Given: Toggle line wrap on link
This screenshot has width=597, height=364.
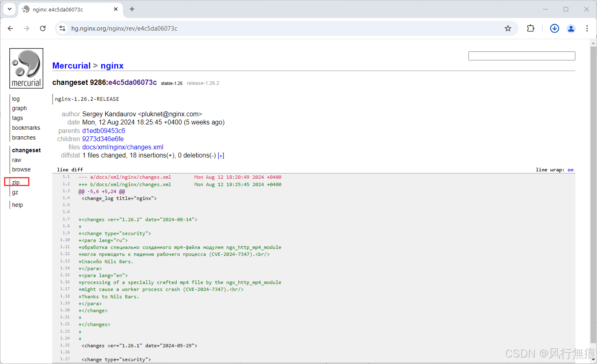Looking at the screenshot, I should point(570,170).
